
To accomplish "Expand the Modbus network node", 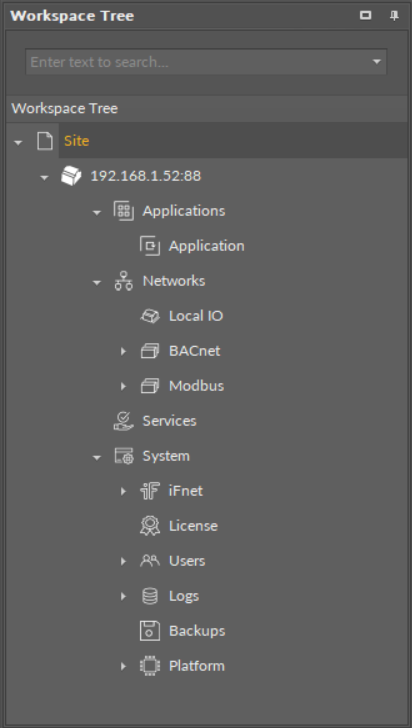I will (x=123, y=386).
